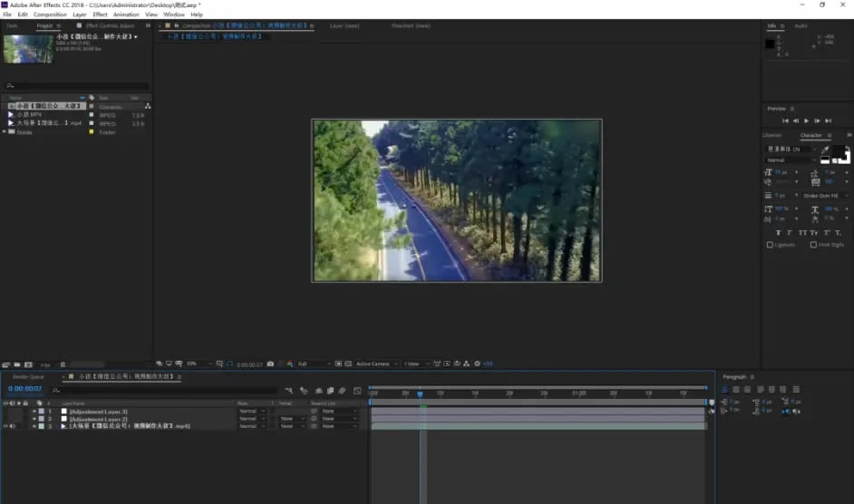This screenshot has width=854, height=504.
Task: Expand Adjustment Layer 3 properties
Action: 34,412
